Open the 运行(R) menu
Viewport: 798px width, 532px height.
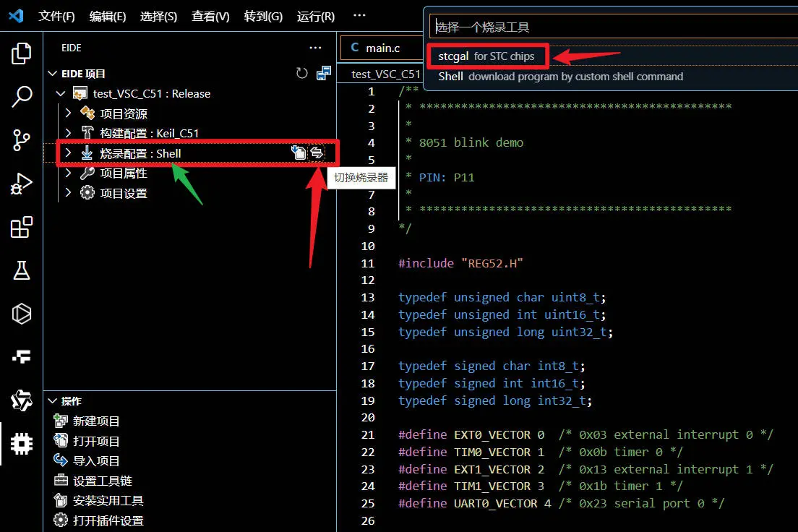coord(316,17)
